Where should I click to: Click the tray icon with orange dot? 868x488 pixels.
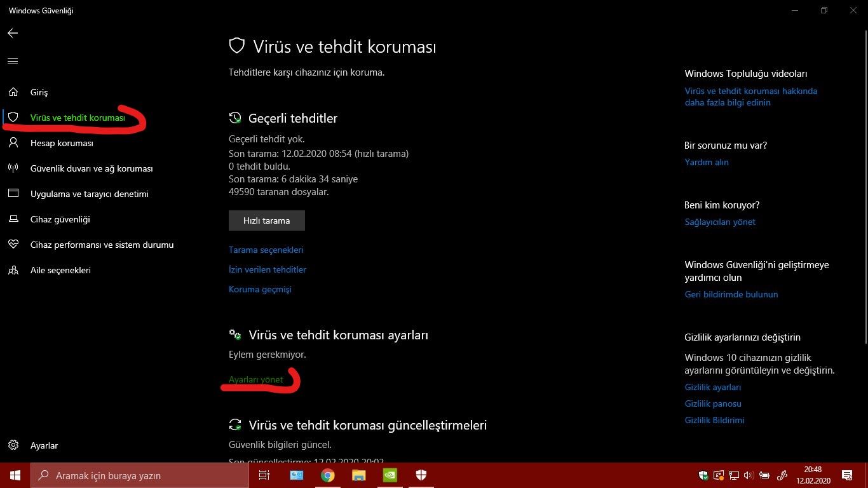click(x=719, y=475)
